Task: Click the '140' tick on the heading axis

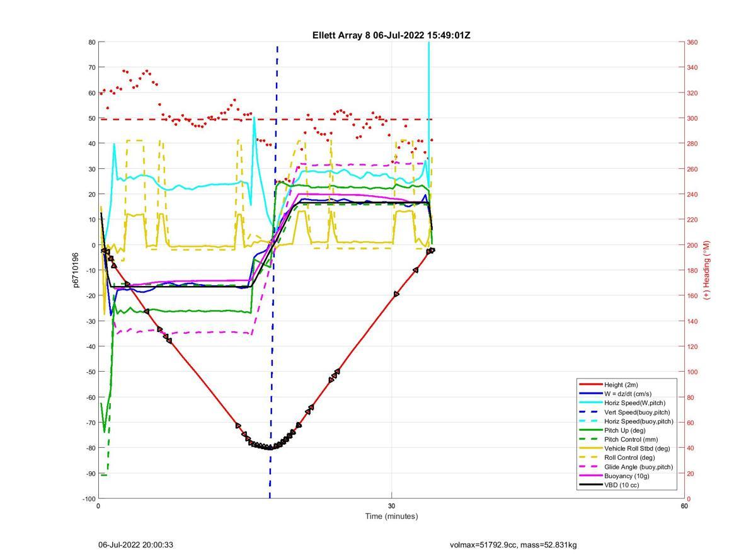Action: pos(692,321)
